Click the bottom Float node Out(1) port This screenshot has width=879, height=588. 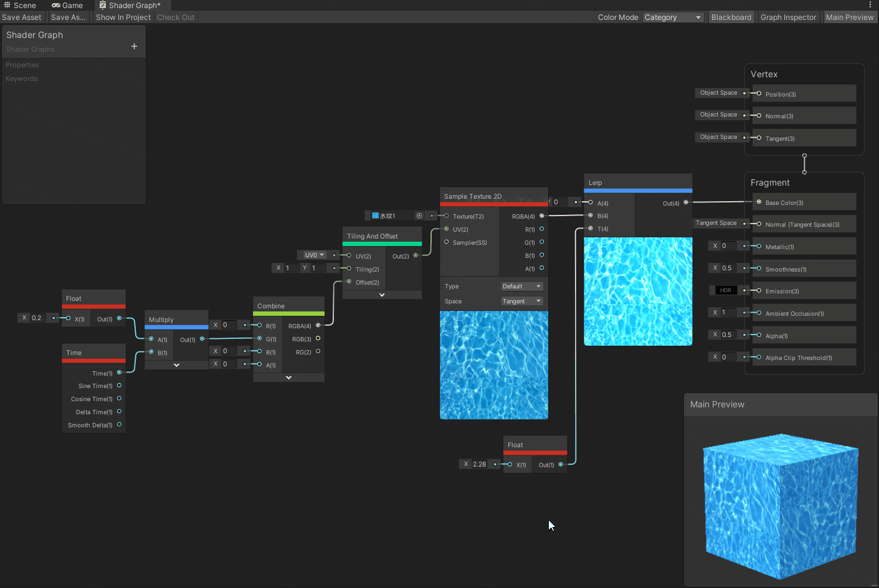[x=561, y=464]
